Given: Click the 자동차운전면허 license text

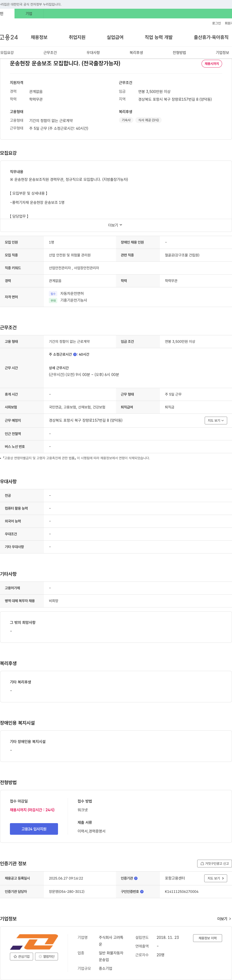Looking at the screenshot, I should [72, 293].
